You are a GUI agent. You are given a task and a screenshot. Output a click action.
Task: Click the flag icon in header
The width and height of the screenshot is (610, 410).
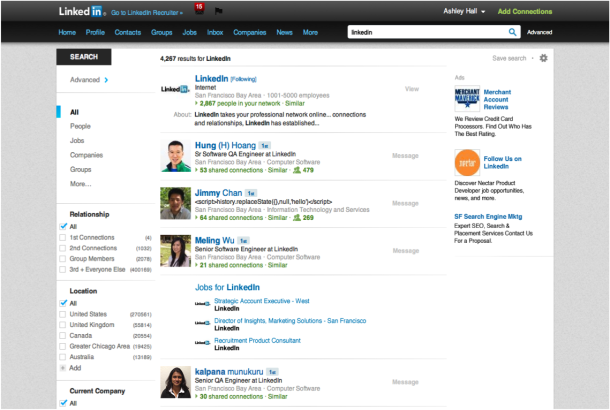tap(219, 11)
